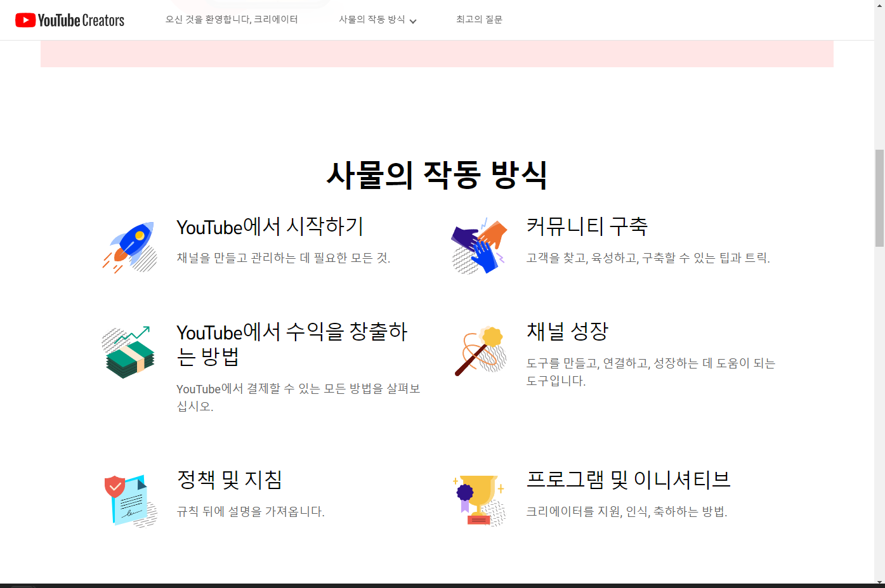Open the YouTube에서 시작하기 heading link
Viewport: 885px width, 588px height.
(270, 226)
